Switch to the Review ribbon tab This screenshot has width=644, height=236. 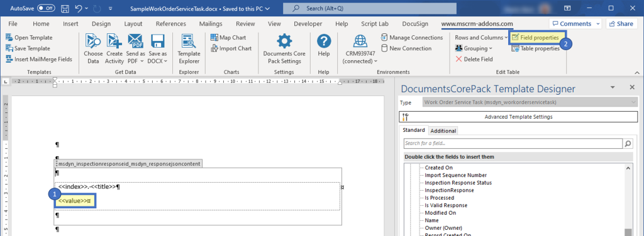[x=246, y=24]
